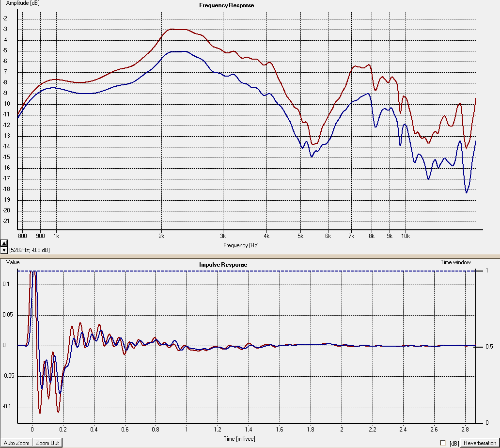Click the 1k frequency tick label
This screenshot has width=500, height=448.
tap(56, 236)
